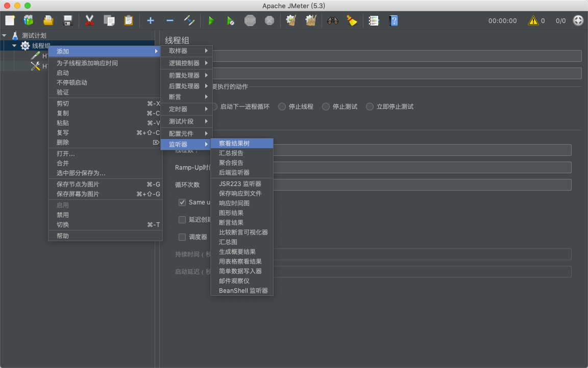Click the Open file folder icon
588x368 pixels.
coord(48,20)
